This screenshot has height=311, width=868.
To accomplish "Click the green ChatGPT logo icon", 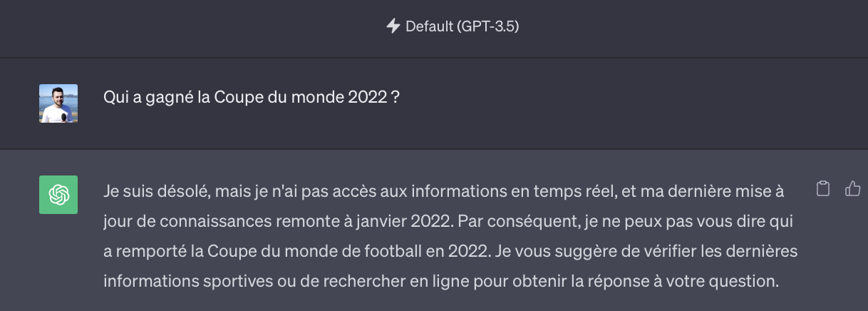I will [58, 194].
